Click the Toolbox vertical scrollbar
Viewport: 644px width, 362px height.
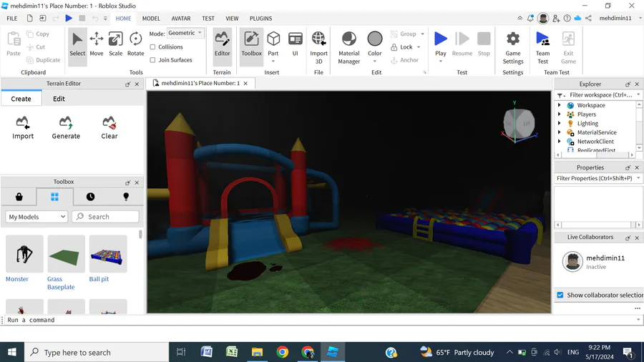tap(140, 235)
